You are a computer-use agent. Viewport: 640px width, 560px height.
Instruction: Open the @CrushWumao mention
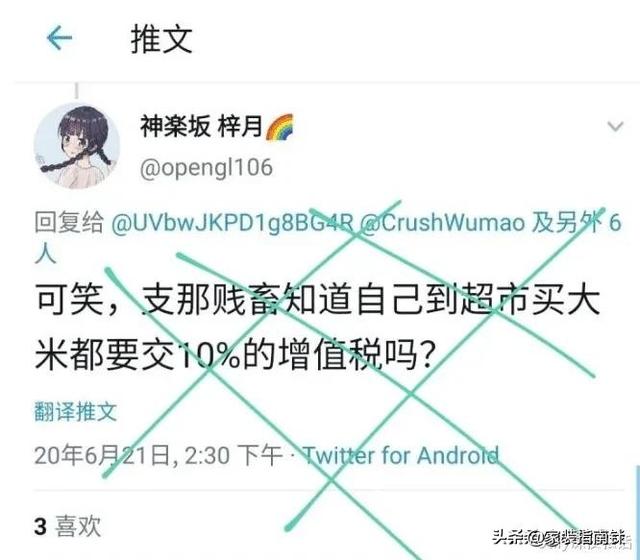pos(442,223)
